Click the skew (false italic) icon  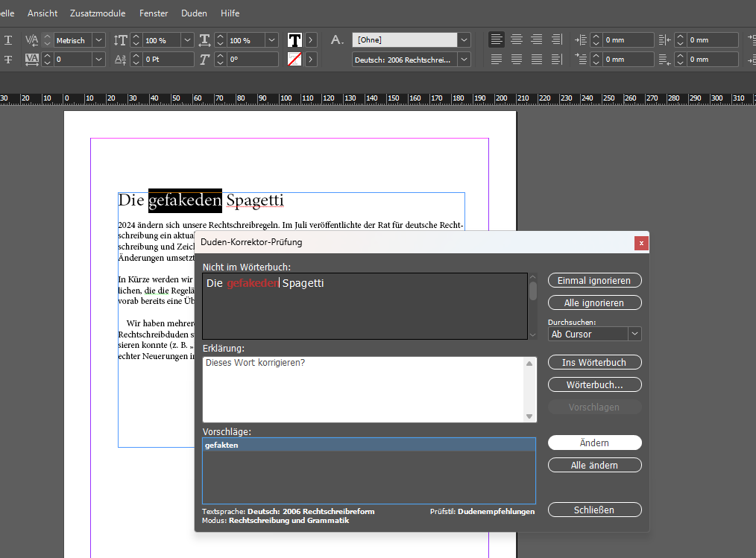click(x=204, y=60)
